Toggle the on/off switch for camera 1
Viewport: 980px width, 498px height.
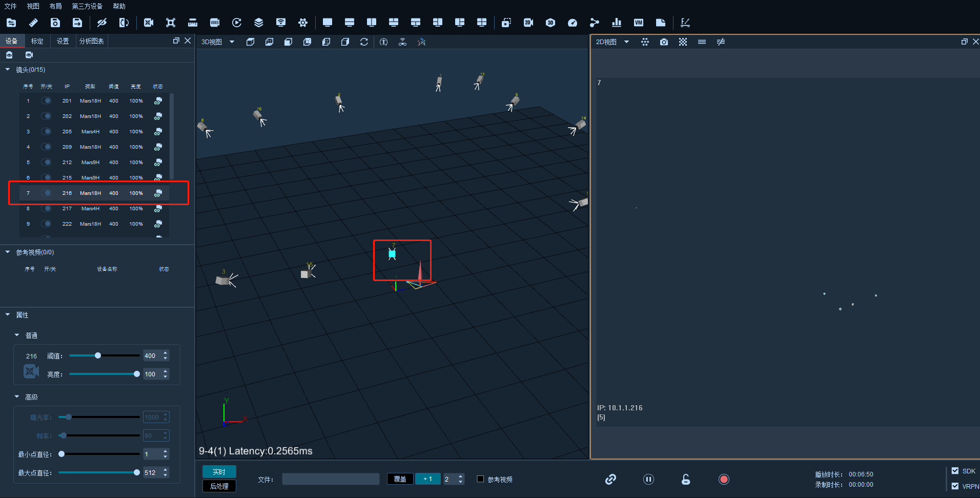click(x=47, y=101)
